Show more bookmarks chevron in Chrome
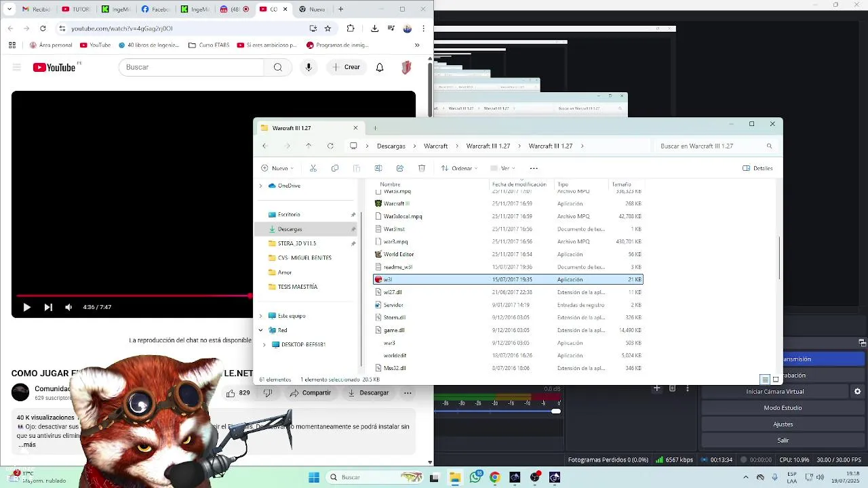The height and width of the screenshot is (488, 868). (x=417, y=45)
